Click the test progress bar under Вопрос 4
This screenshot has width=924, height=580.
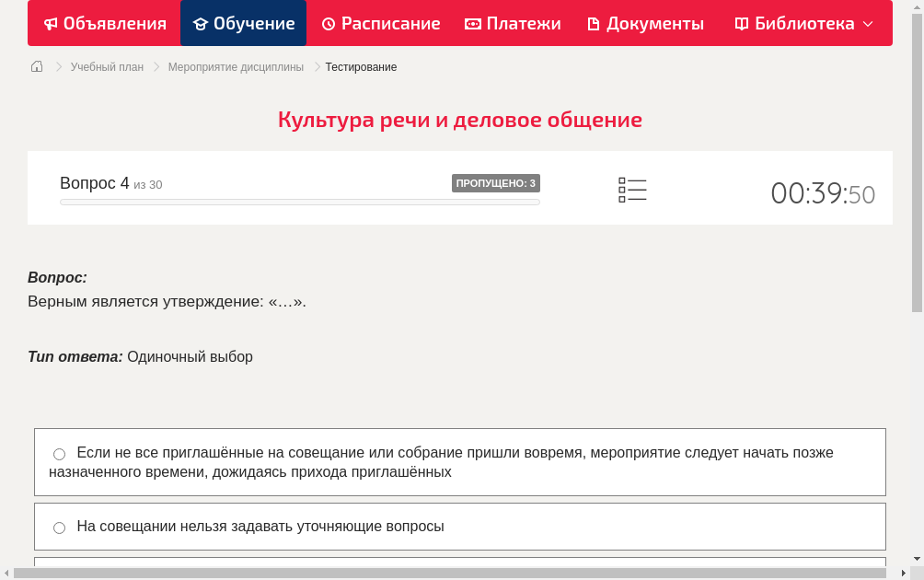(x=299, y=202)
